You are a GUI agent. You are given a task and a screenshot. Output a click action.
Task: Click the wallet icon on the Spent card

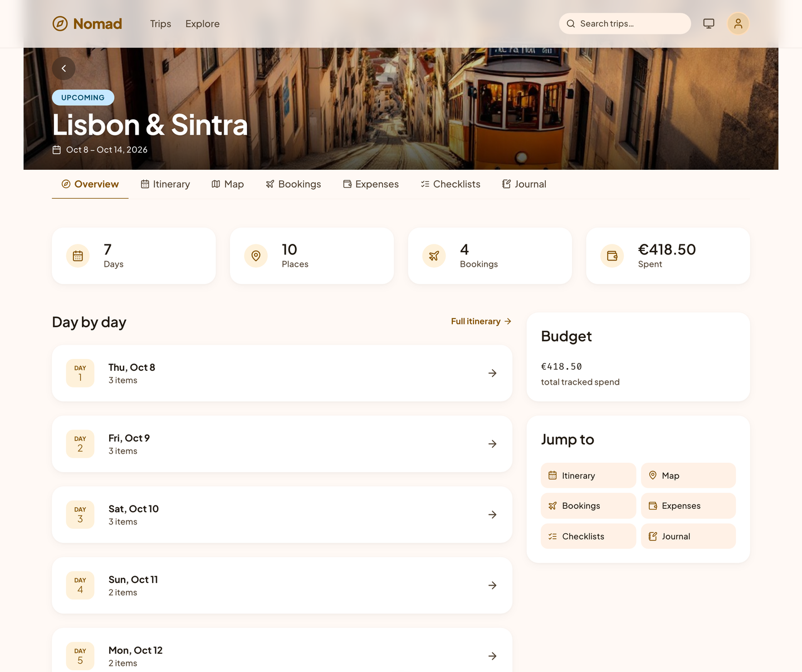(612, 256)
